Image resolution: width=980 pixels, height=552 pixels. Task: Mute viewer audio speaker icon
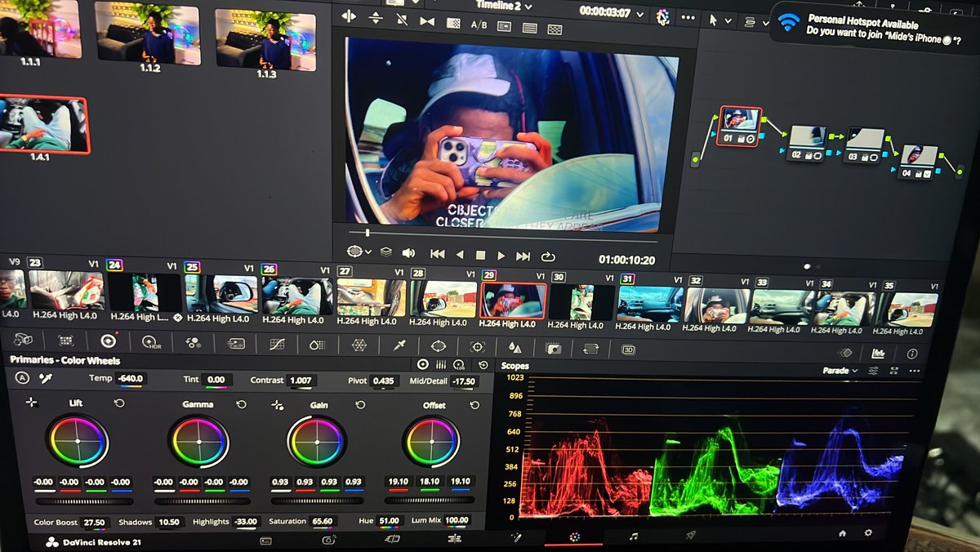pos(408,253)
